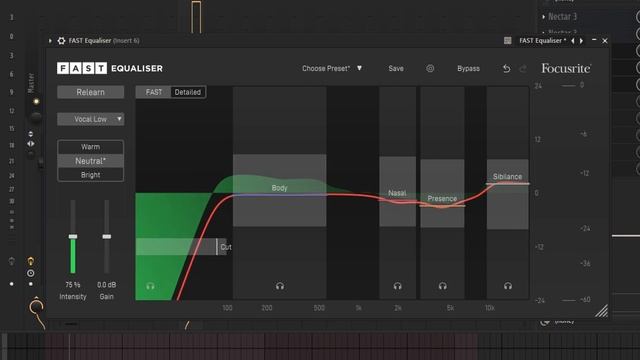640x360 pixels.
Task: Solo the Nasal band headphone icon
Action: [398, 286]
